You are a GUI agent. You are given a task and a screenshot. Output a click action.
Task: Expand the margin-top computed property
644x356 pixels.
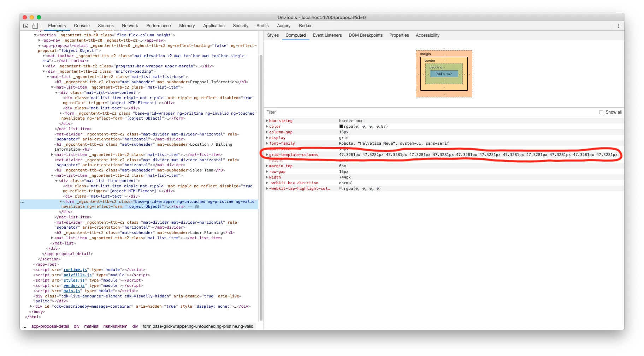click(267, 166)
